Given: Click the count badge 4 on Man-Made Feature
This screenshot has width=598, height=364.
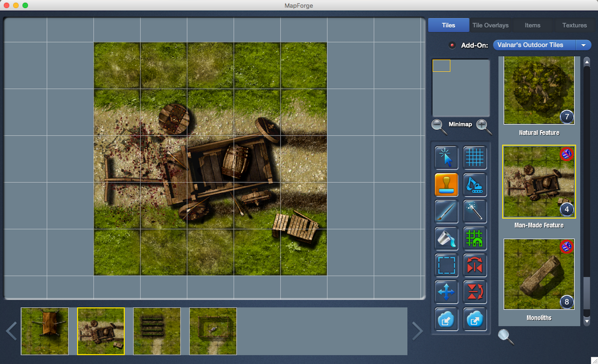Looking at the screenshot, I should [x=567, y=209].
